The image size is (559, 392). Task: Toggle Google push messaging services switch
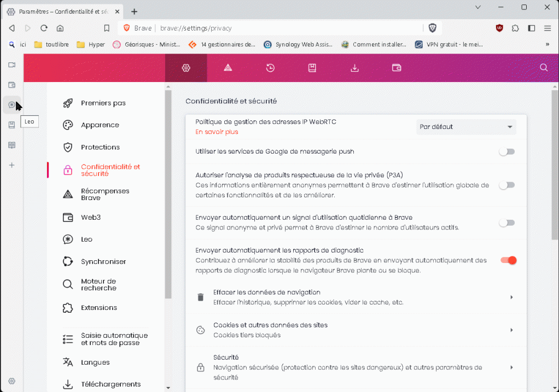[x=507, y=152]
